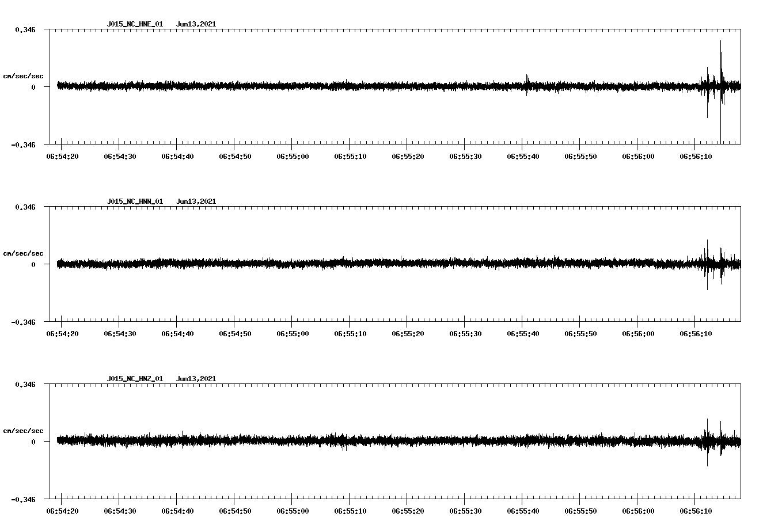This screenshot has height=532, width=782.
Task: Click the small spike near 06:55:40 on HNE
Action: [528, 81]
